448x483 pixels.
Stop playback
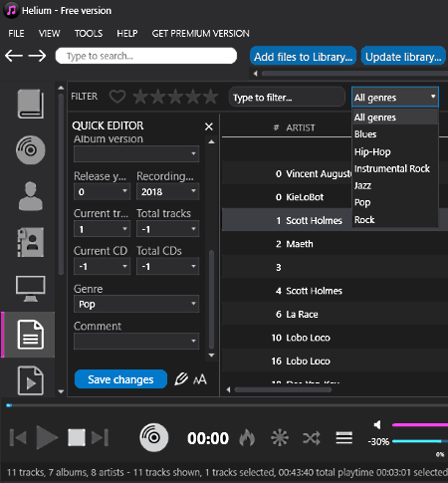click(x=77, y=437)
